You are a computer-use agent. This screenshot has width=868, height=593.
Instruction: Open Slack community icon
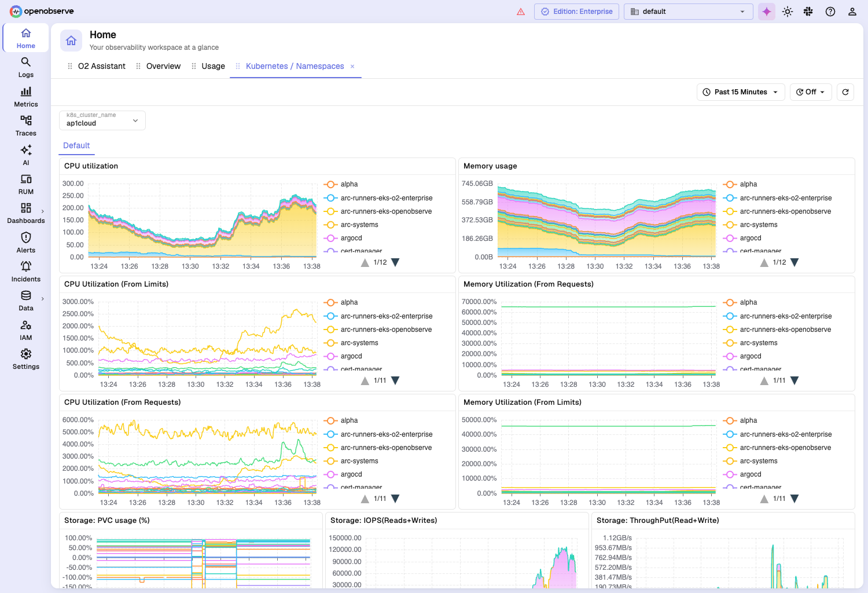(x=808, y=12)
